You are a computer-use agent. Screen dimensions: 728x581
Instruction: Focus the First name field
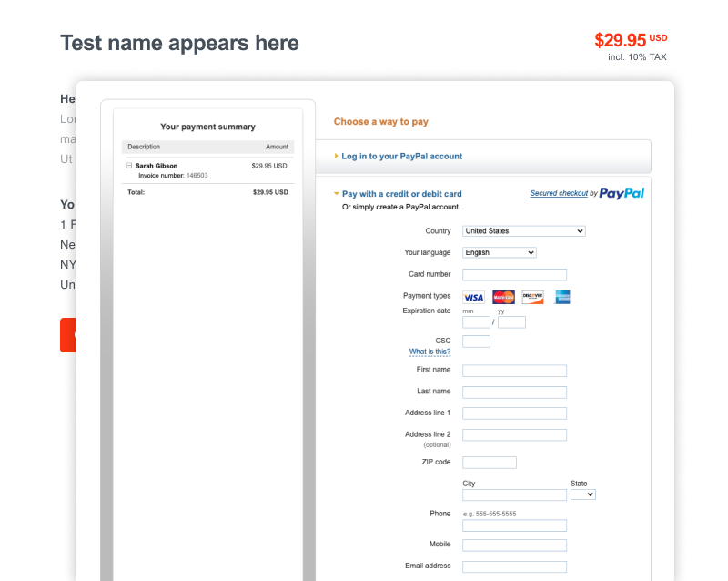click(514, 371)
